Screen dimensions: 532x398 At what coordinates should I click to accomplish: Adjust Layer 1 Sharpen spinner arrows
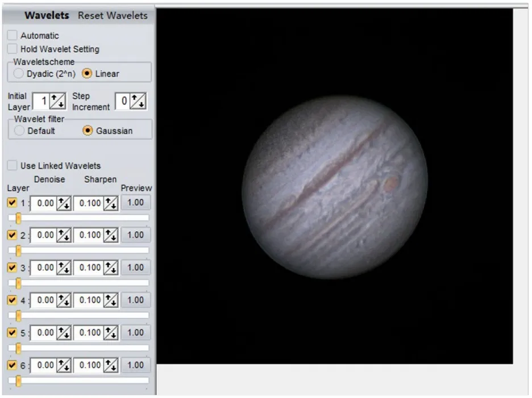[x=111, y=203]
